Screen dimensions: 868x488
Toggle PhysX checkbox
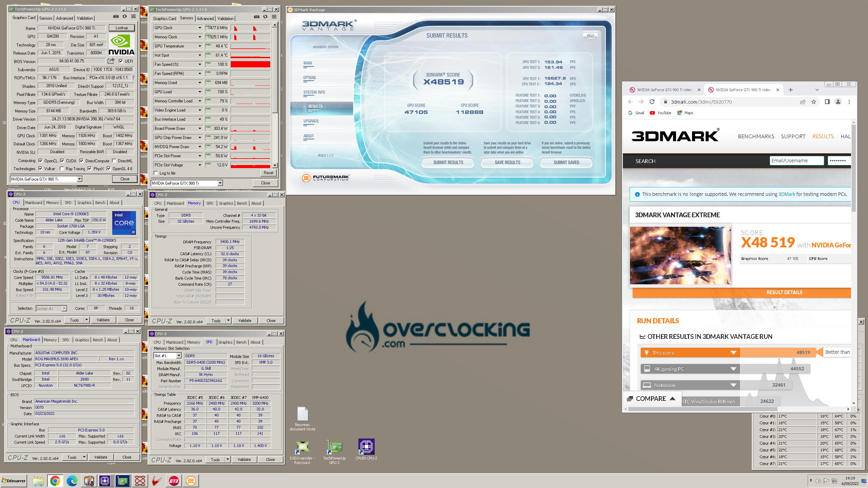pos(90,168)
